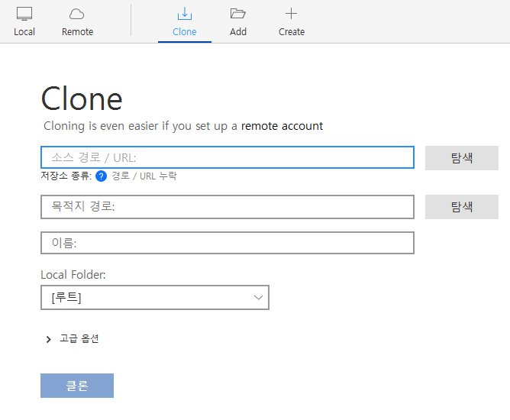Click 탐색 button beside source URL field
The image size is (510, 420).
point(462,158)
